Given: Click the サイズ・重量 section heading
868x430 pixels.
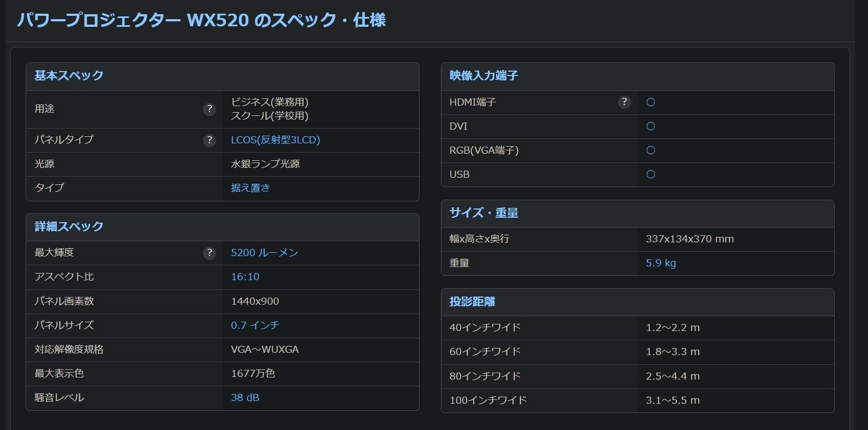Looking at the screenshot, I should tap(483, 213).
